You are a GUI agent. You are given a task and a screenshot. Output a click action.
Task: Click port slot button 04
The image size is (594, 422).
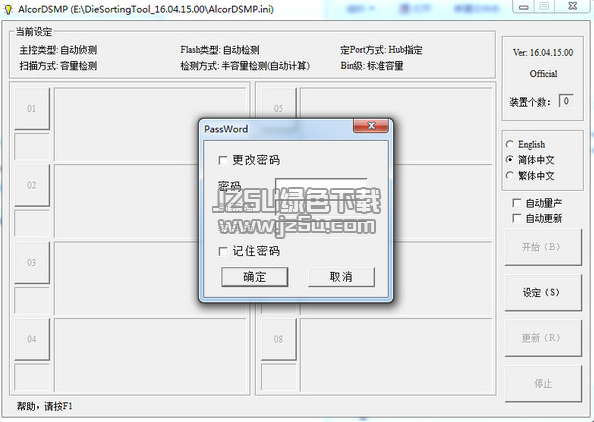(32, 339)
